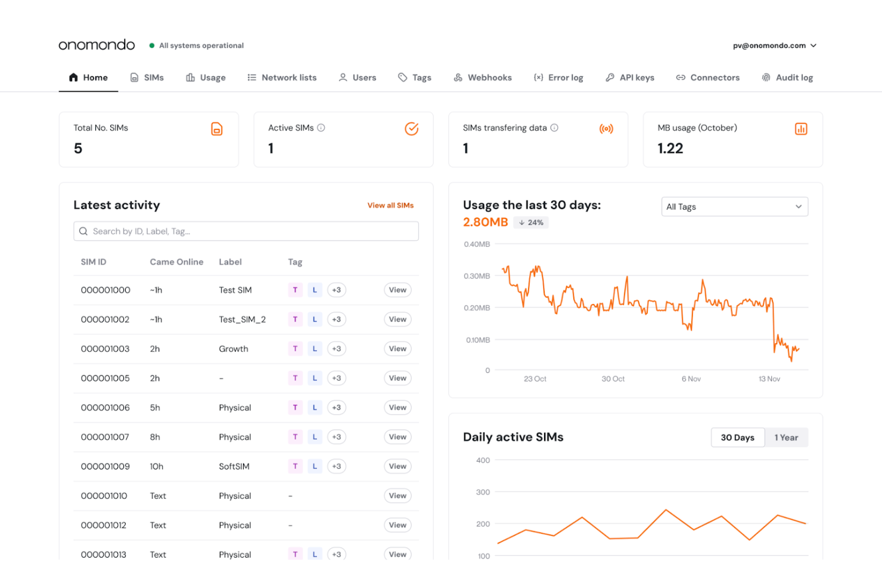Click View button for SIM 000001005
The height and width of the screenshot is (588, 882).
point(397,378)
